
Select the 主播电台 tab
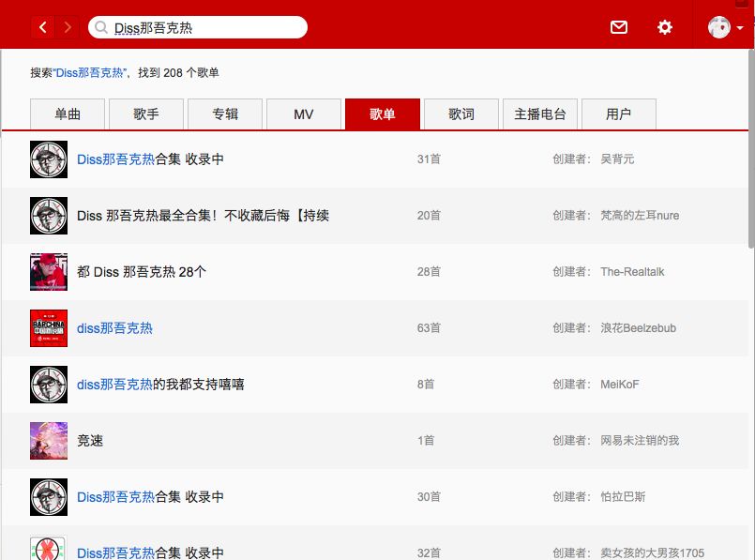click(x=540, y=114)
